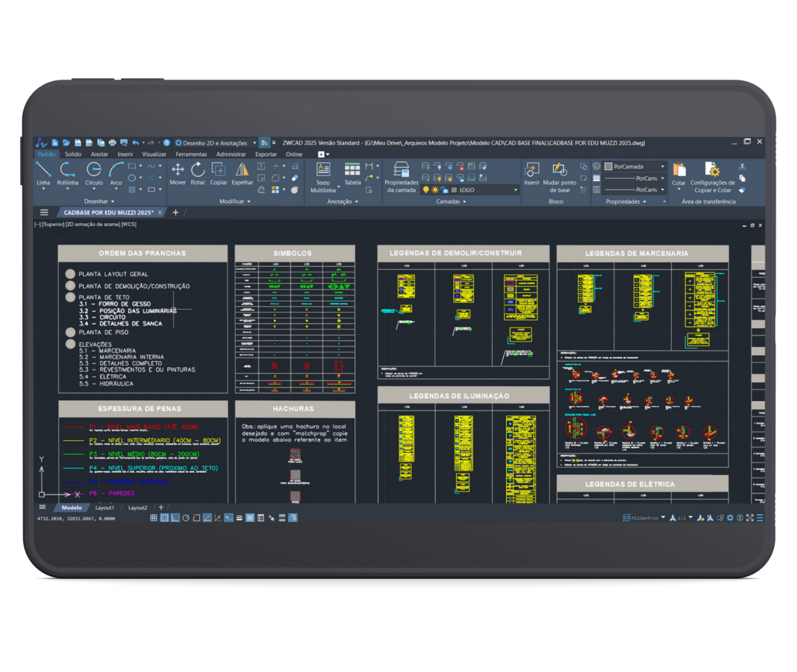Expand the Camadas panel
The image size is (797, 672).
pos(451,202)
